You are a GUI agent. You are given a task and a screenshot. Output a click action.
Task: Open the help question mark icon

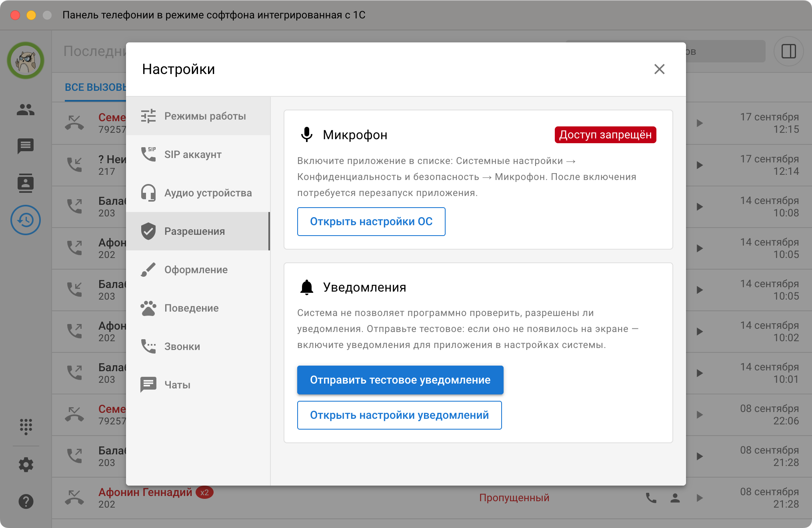point(26,502)
